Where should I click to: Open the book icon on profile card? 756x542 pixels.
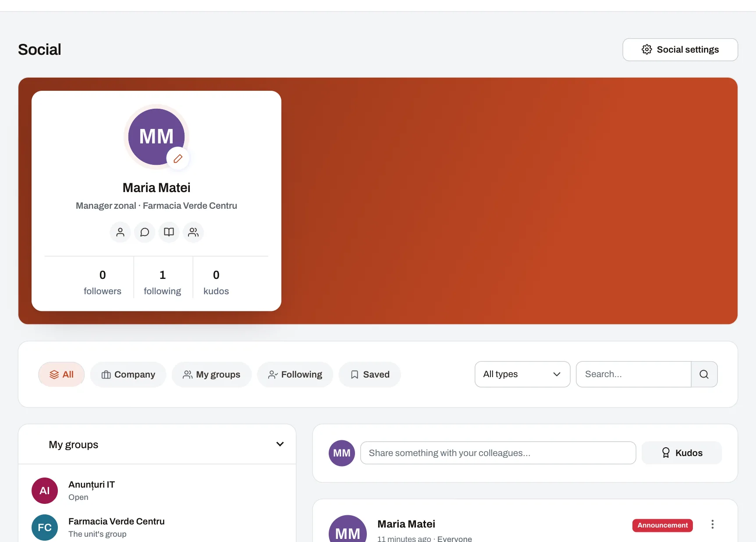[169, 232]
